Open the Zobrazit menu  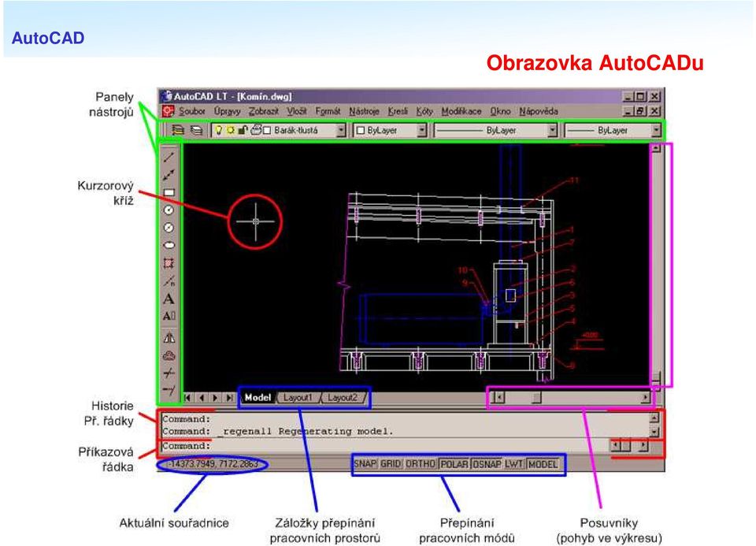coord(264,111)
